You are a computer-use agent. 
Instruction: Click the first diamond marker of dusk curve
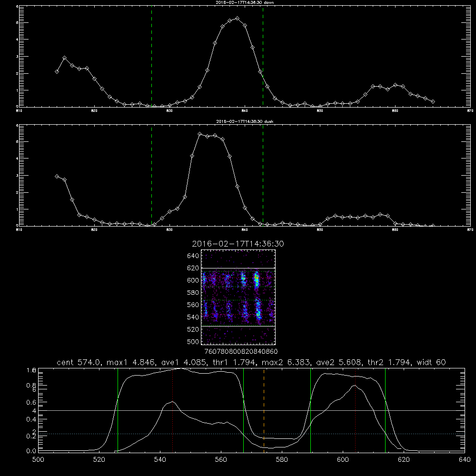click(57, 177)
